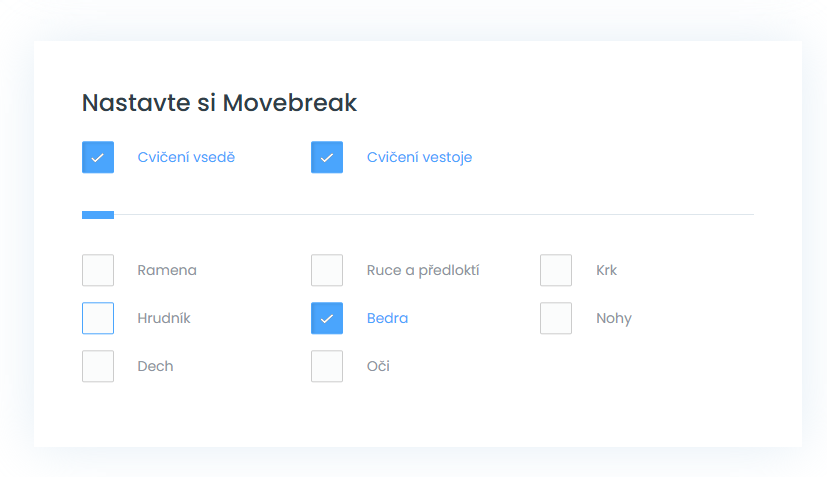Click the Hrudník text label
This screenshot has height=477, width=827.
pos(164,318)
